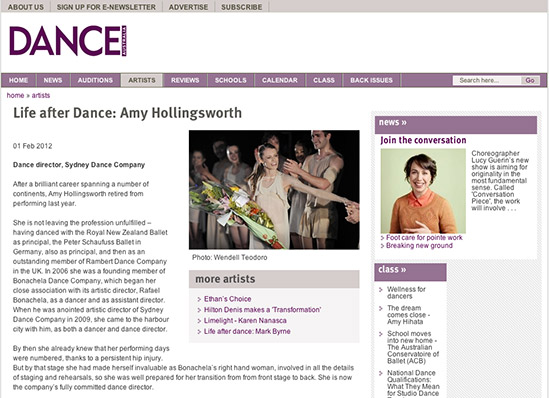549x398 pixels.
Task: Open 'Breaking new ground' link
Action: 419,246
